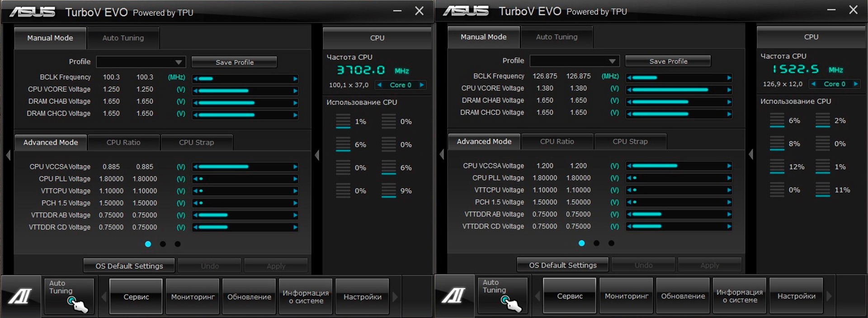Image resolution: width=868 pixels, height=318 pixels.
Task: Select previous core arrow in right window
Action: 813,84
